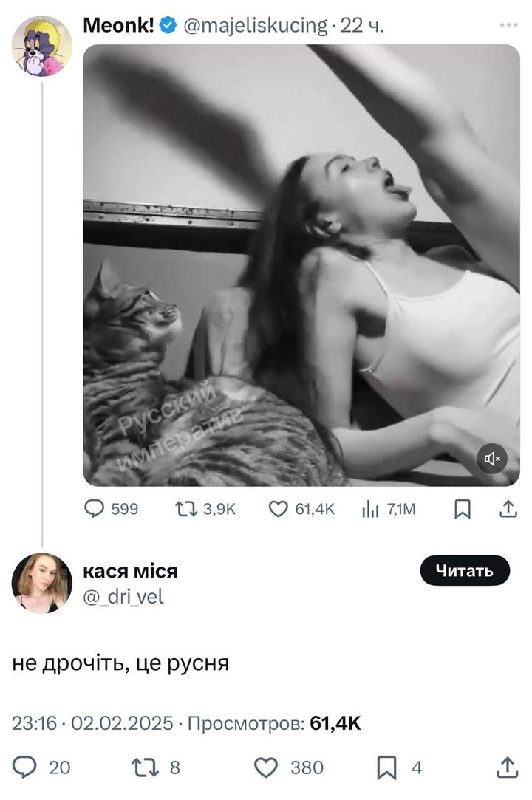This screenshot has height=800, width=532.
Task: Unmute the video with speaker icon
Action: pos(492,459)
